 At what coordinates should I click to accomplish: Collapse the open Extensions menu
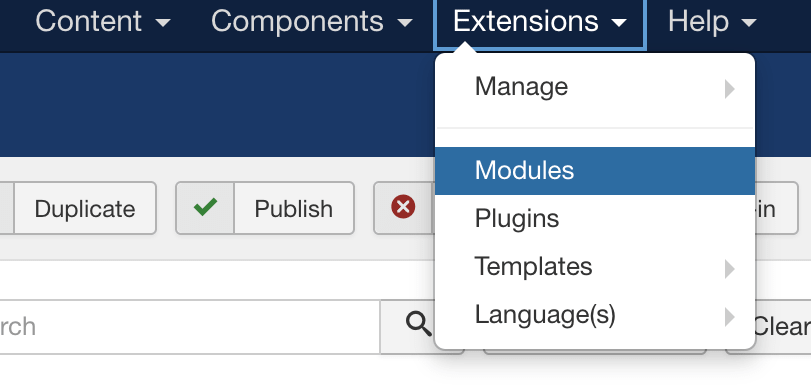pyautogui.click(x=539, y=22)
